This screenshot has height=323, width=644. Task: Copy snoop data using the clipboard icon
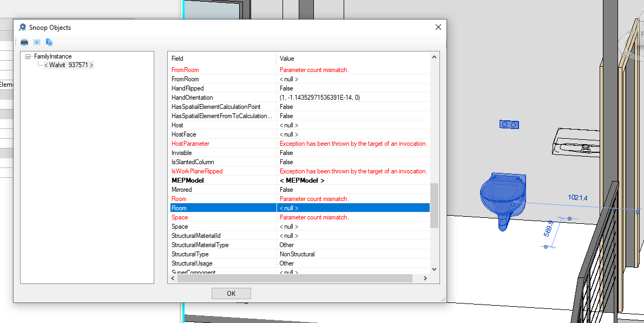[49, 42]
